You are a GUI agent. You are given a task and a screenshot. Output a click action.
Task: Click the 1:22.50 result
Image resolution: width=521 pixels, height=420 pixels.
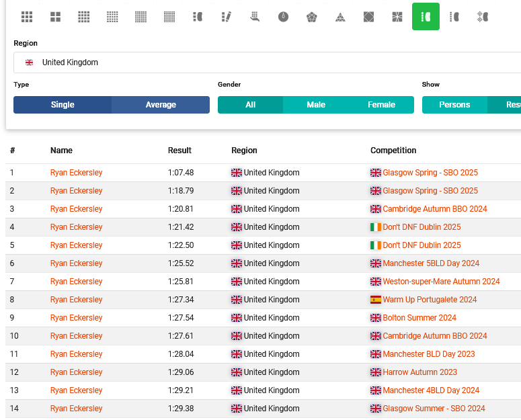point(181,245)
